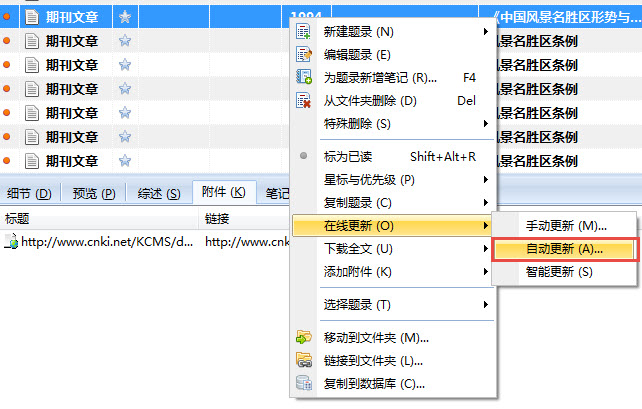642x409 pixels.
Task: Click the linked-folder icon beside 链接到文件夹
Action: click(304, 360)
